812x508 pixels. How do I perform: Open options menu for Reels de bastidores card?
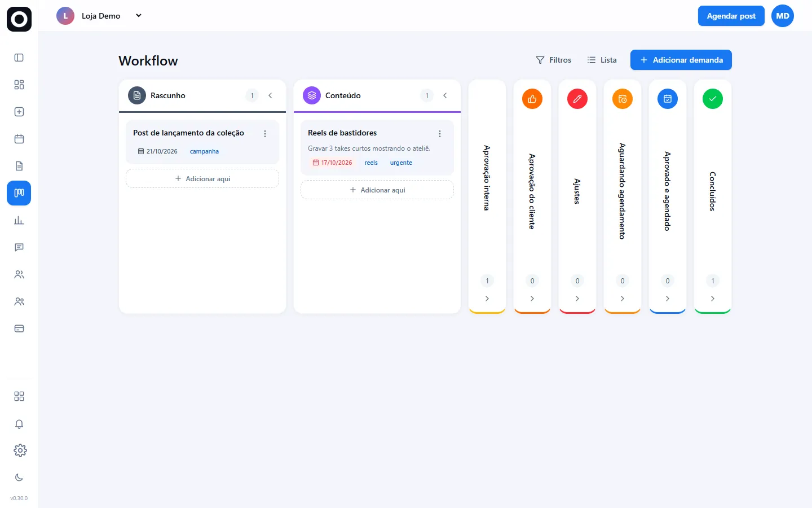pos(440,134)
